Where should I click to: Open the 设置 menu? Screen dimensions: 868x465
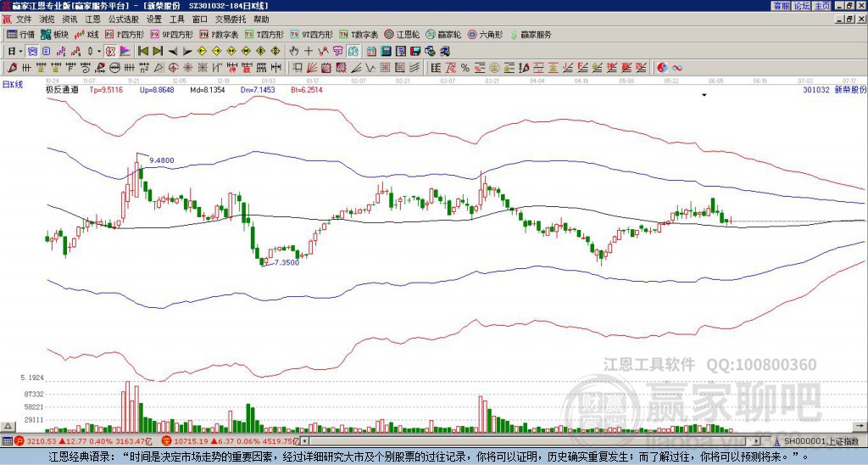click(x=154, y=20)
